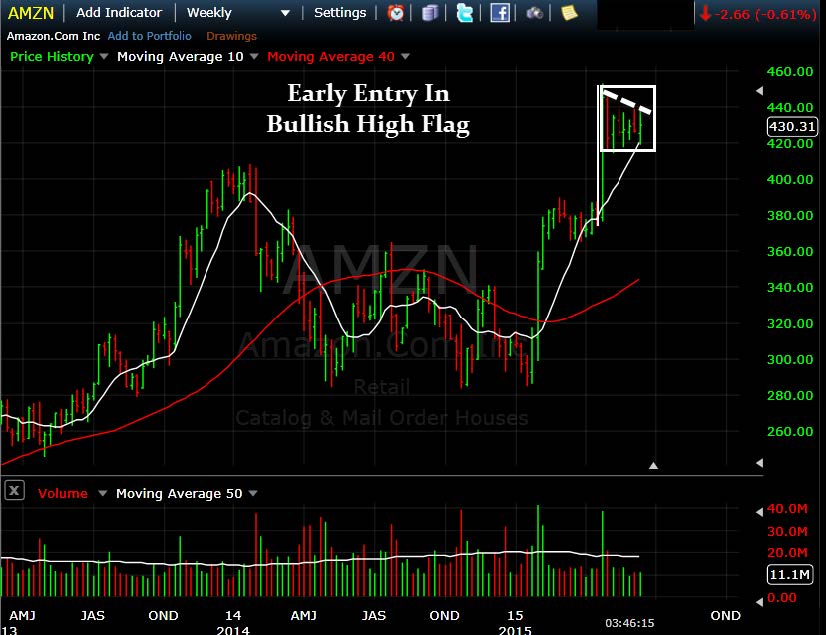The image size is (826, 635).
Task: Click the 360.00 price axis label
Action: (x=790, y=251)
